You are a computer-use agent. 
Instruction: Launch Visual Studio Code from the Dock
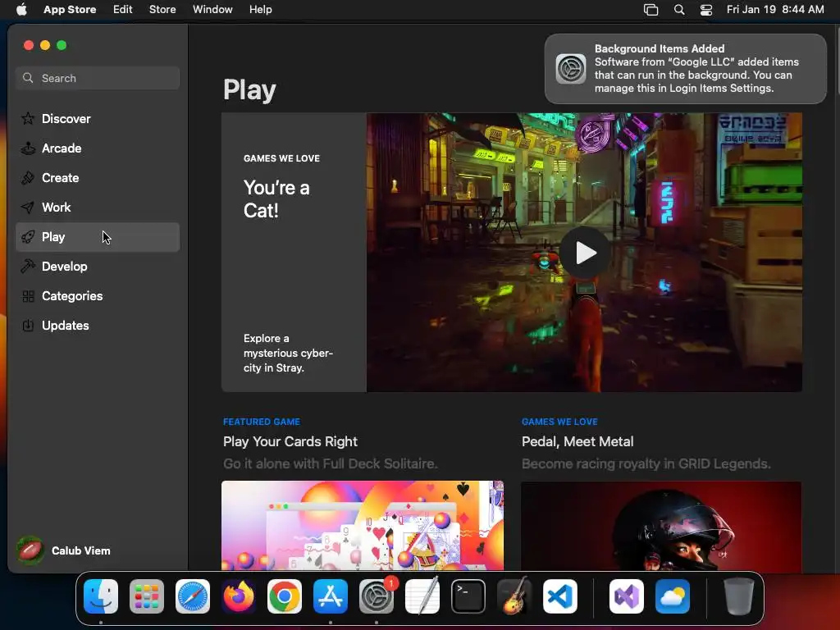559,596
